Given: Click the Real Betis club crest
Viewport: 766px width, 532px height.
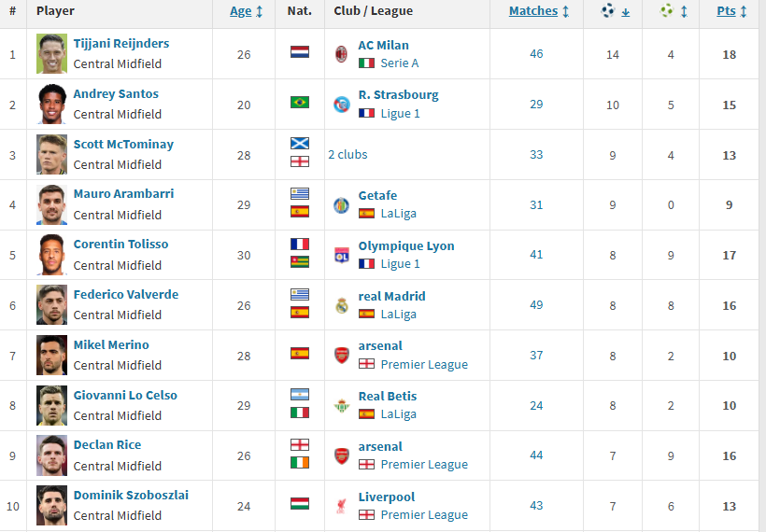Looking at the screenshot, I should coord(342,405).
